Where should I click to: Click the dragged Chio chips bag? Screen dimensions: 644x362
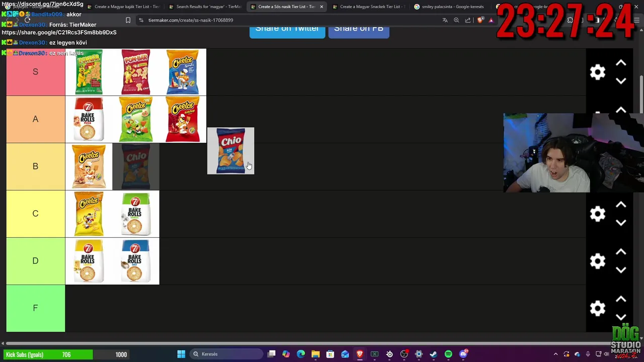pos(230,151)
